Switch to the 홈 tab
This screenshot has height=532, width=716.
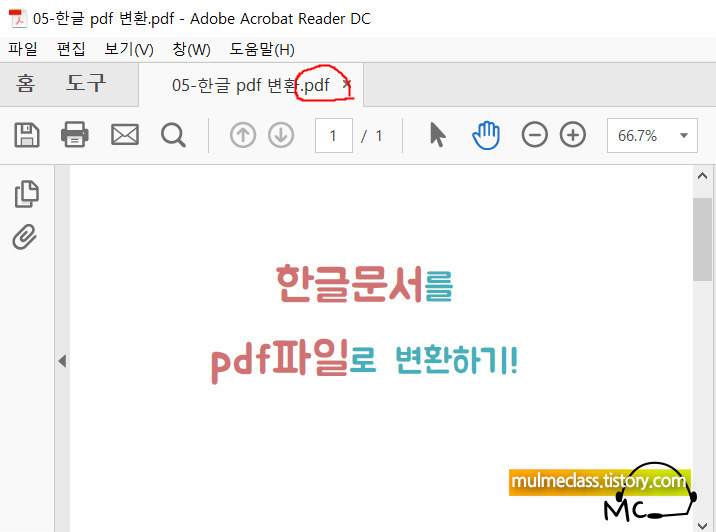[x=25, y=84]
